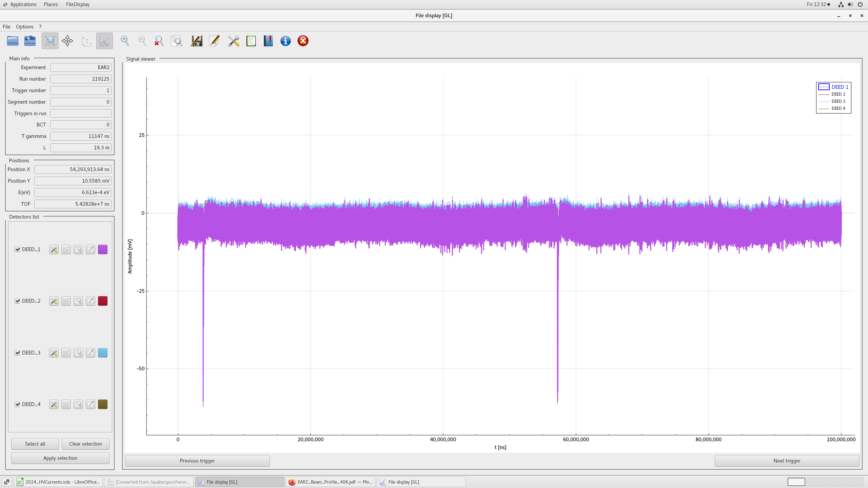868x488 pixels.
Task: Select the pan/move arrows tool
Action: pyautogui.click(x=67, y=41)
